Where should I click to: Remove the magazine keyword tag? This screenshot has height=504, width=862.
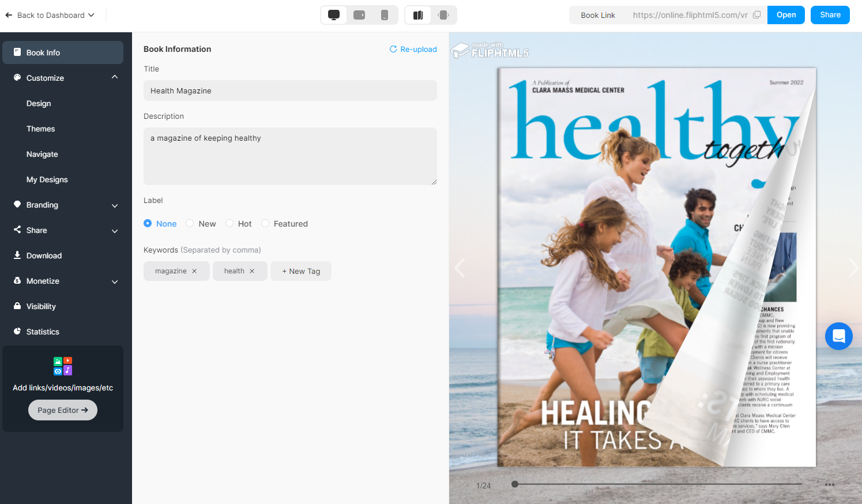194,271
